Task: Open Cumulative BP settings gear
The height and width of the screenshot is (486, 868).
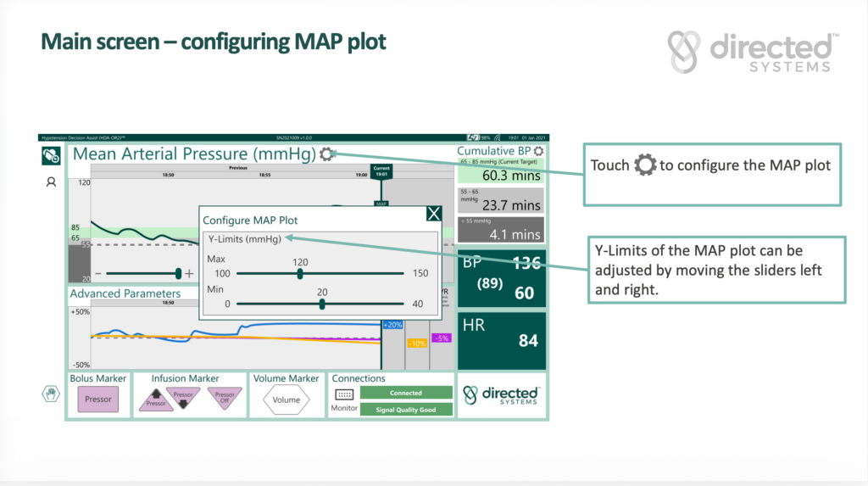Action: [538, 151]
